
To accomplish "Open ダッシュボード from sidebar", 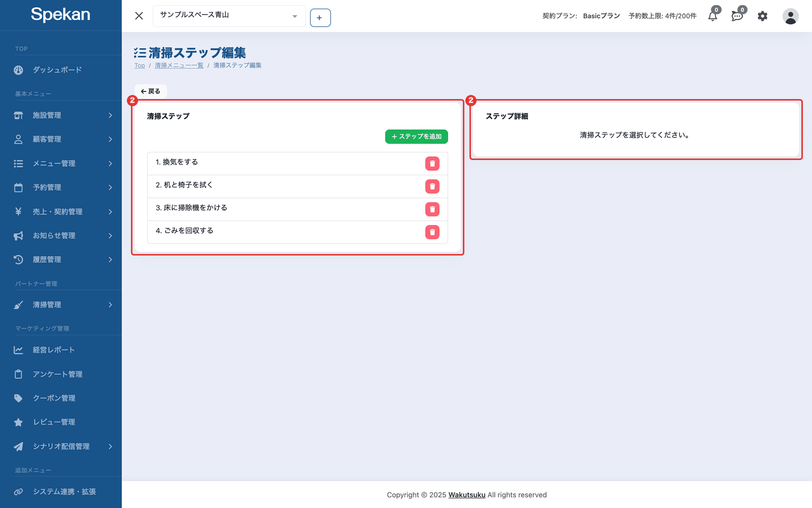I will tap(61, 70).
